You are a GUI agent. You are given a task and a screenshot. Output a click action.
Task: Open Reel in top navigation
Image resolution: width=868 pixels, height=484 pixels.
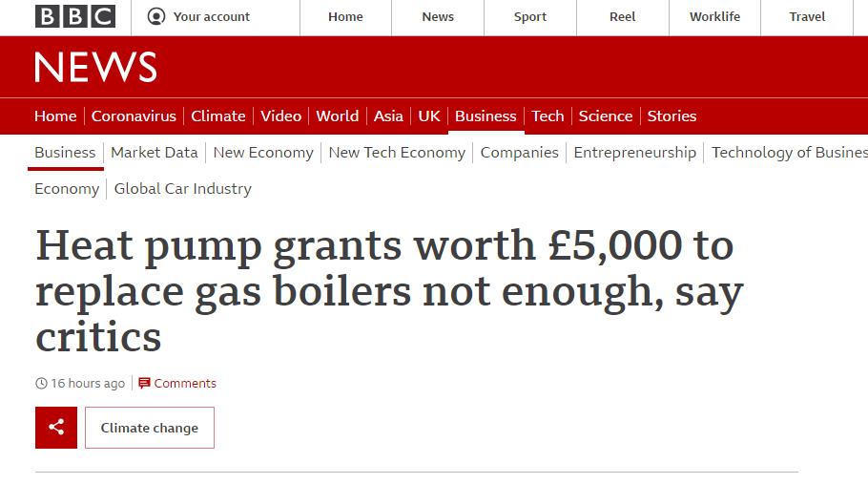pyautogui.click(x=622, y=16)
